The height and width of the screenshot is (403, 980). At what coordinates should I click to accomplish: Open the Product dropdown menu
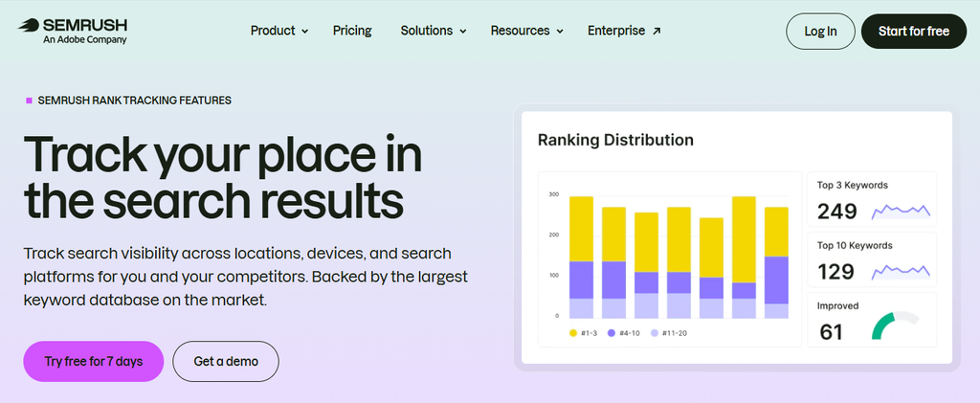pos(279,31)
